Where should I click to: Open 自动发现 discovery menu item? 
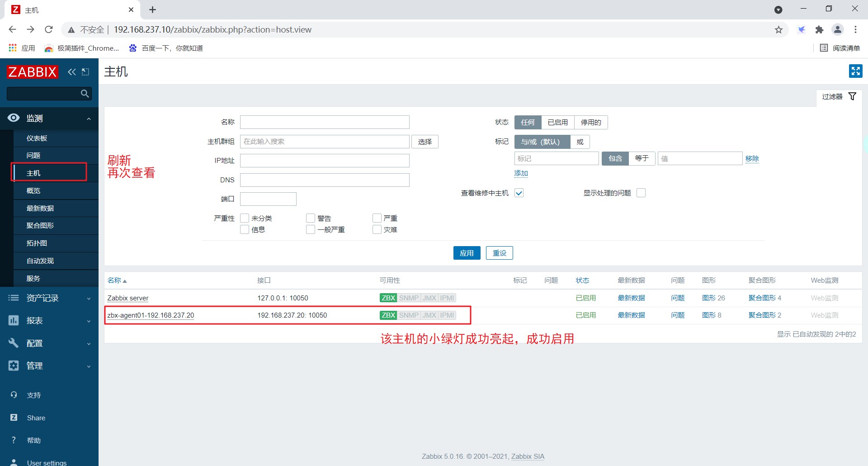pos(56,261)
